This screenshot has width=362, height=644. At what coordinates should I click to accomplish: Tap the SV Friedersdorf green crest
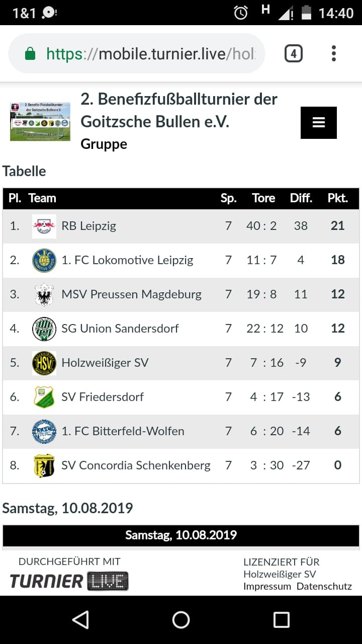pyautogui.click(x=44, y=397)
